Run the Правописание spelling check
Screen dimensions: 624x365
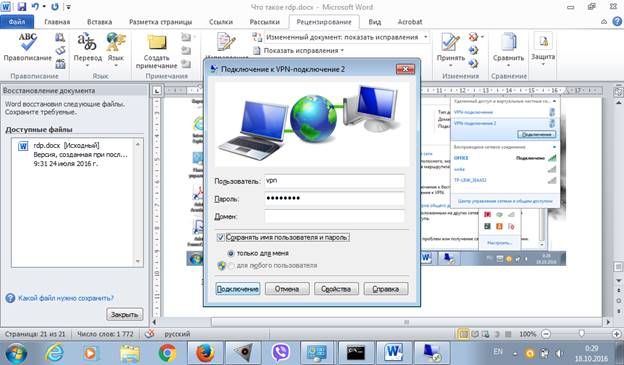pyautogui.click(x=27, y=47)
